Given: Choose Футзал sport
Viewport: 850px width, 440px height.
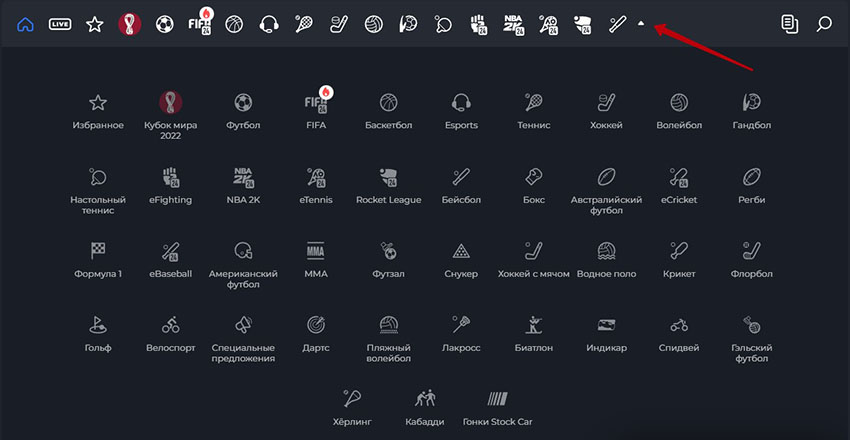Looking at the screenshot, I should pyautogui.click(x=389, y=260).
